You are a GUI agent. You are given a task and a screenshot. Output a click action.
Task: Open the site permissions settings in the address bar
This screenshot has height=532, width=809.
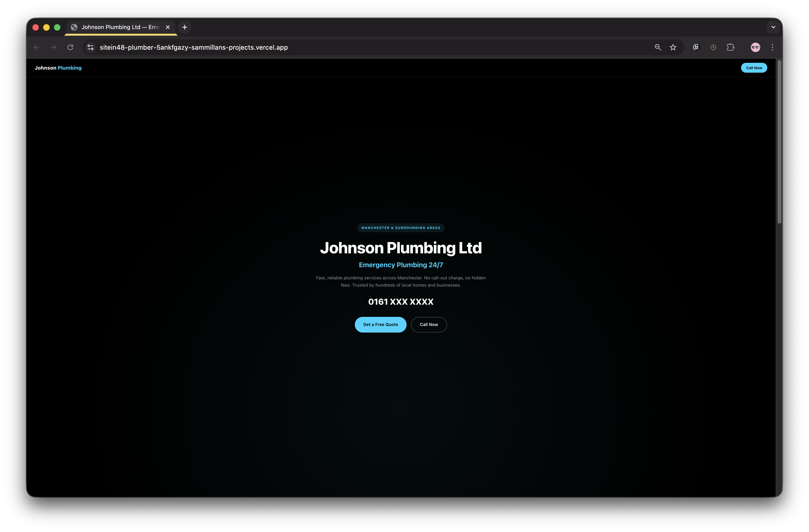(x=90, y=47)
